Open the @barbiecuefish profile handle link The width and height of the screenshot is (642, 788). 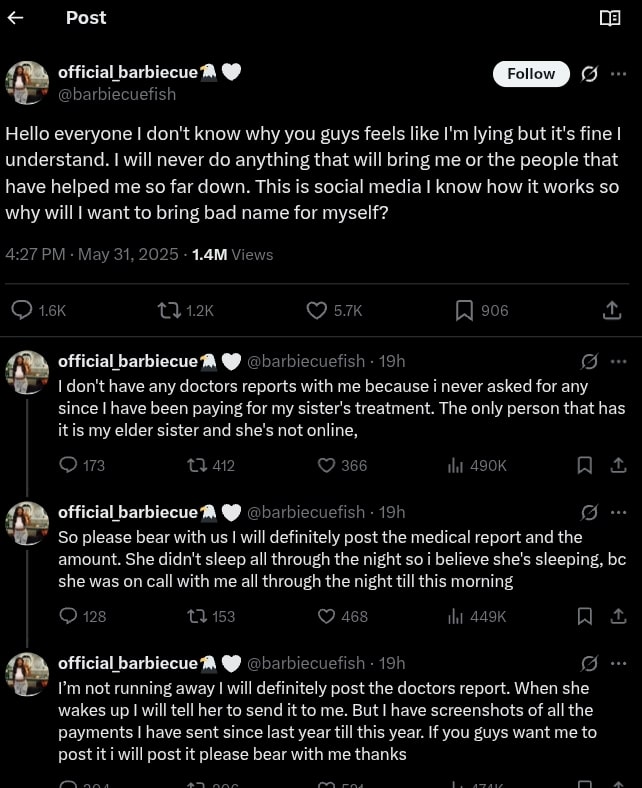117,94
